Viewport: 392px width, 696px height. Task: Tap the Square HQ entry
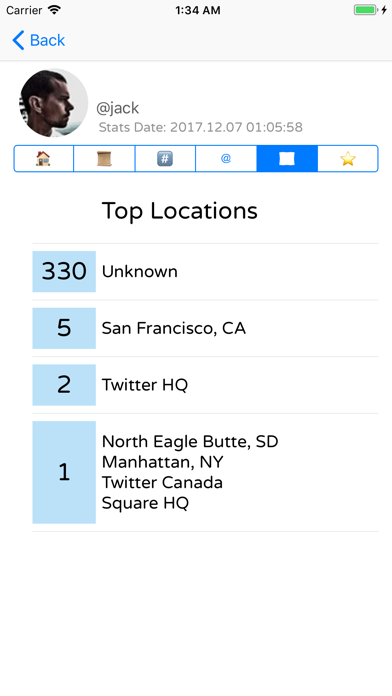pyautogui.click(x=145, y=503)
